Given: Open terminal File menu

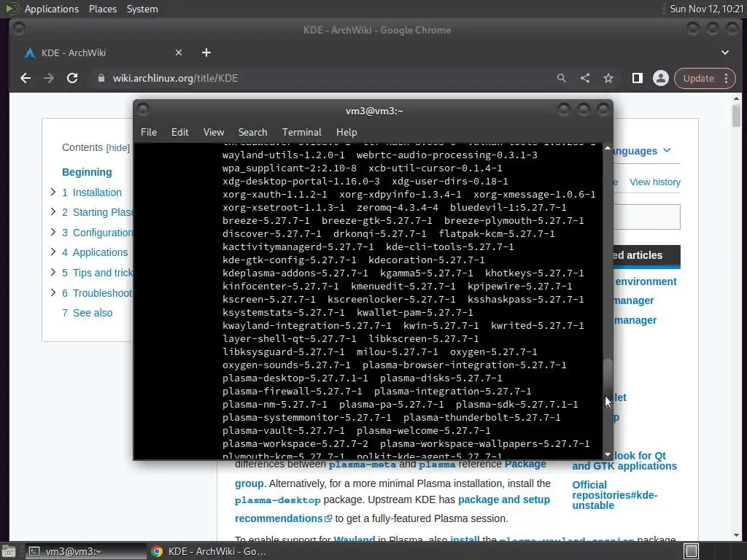Looking at the screenshot, I should pos(149,132).
